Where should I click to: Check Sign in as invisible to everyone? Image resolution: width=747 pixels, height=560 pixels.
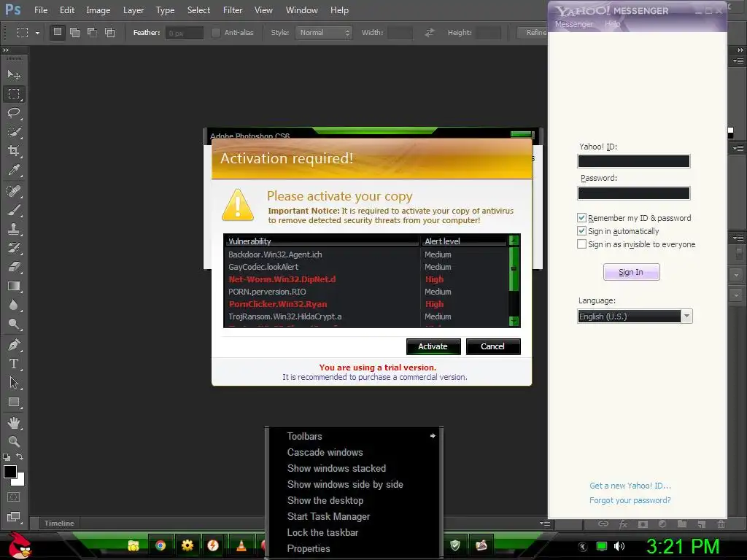click(x=581, y=244)
